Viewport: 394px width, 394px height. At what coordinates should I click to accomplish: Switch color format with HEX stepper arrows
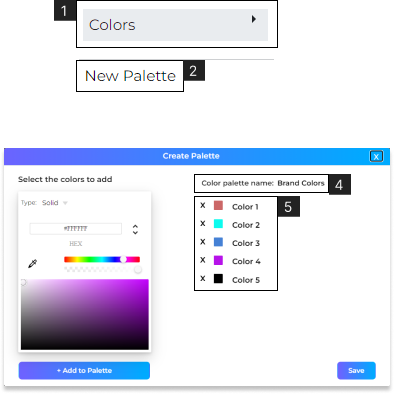[x=135, y=229]
